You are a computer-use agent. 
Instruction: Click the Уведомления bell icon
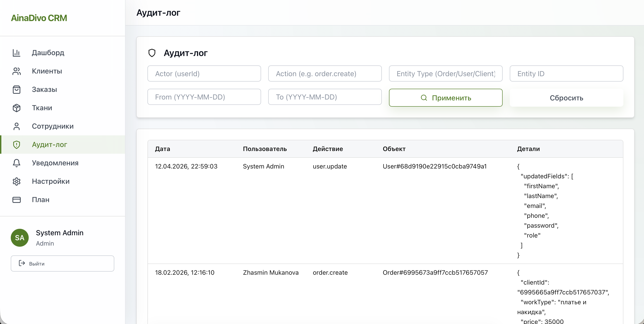click(17, 163)
